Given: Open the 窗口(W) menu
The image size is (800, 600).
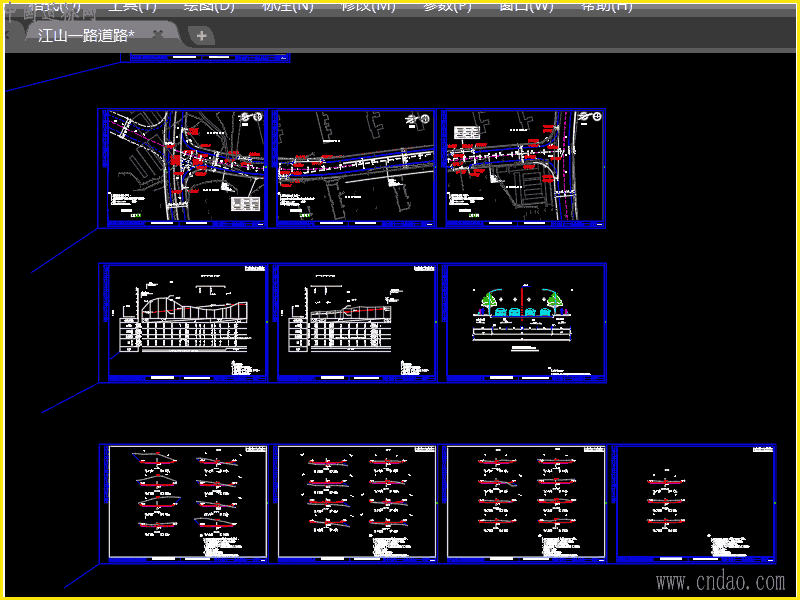Looking at the screenshot, I should [526, 7].
